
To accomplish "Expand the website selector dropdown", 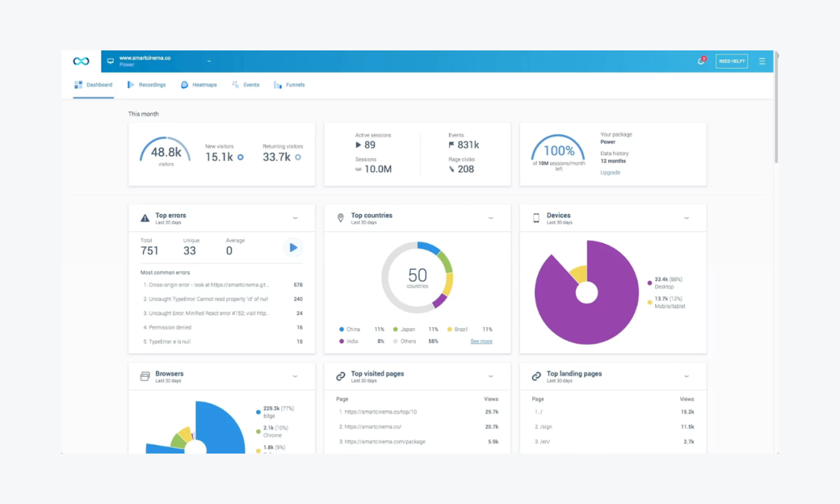I will click(208, 61).
